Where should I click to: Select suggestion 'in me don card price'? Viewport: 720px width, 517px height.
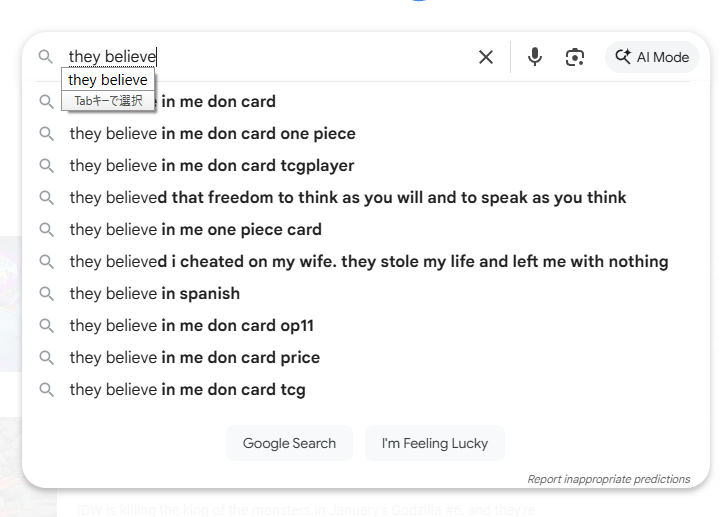pyautogui.click(x=194, y=357)
